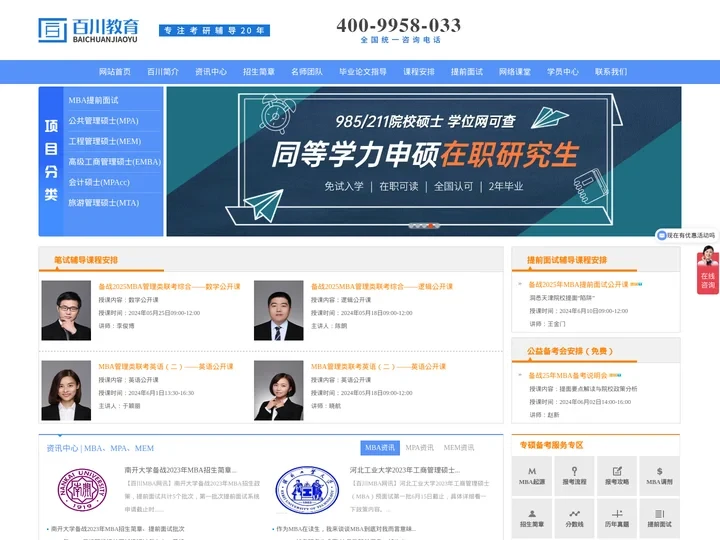The width and height of the screenshot is (720, 540).
Task: Open 网络课堂 navigation item
Action: [515, 72]
